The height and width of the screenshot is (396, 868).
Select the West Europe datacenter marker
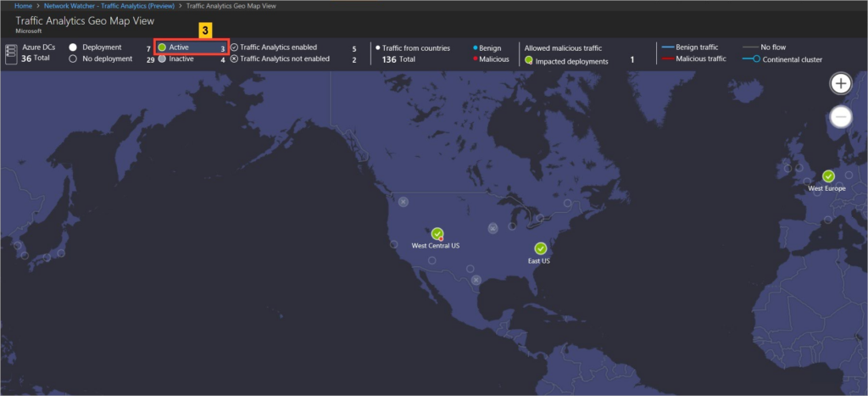coord(828,176)
